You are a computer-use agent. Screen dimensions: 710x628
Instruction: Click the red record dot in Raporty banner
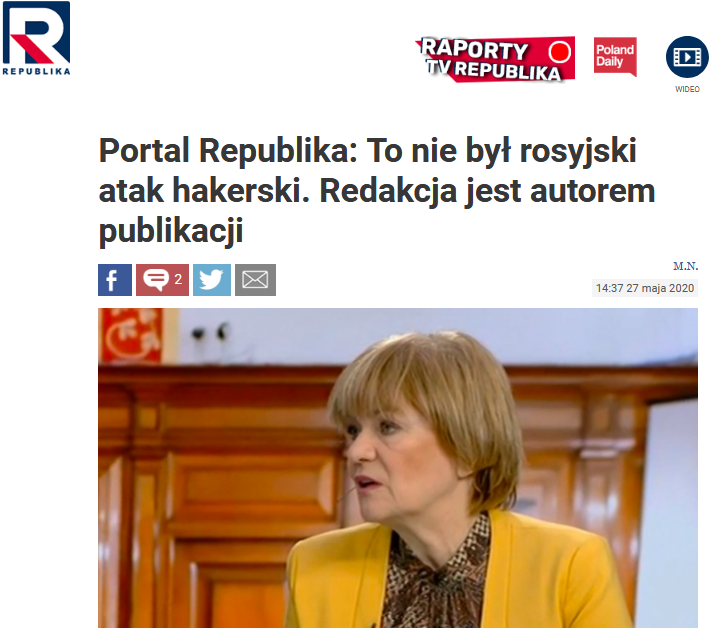pos(560,52)
